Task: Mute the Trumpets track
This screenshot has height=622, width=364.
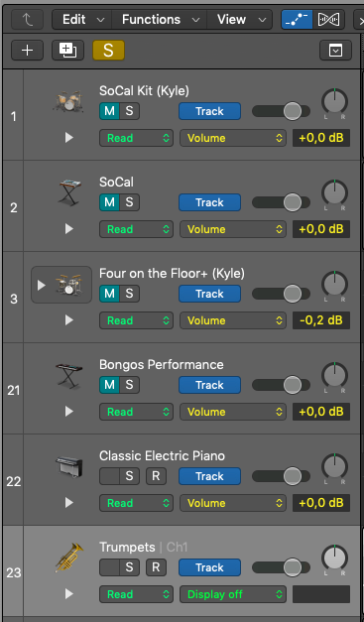Action: tap(109, 567)
